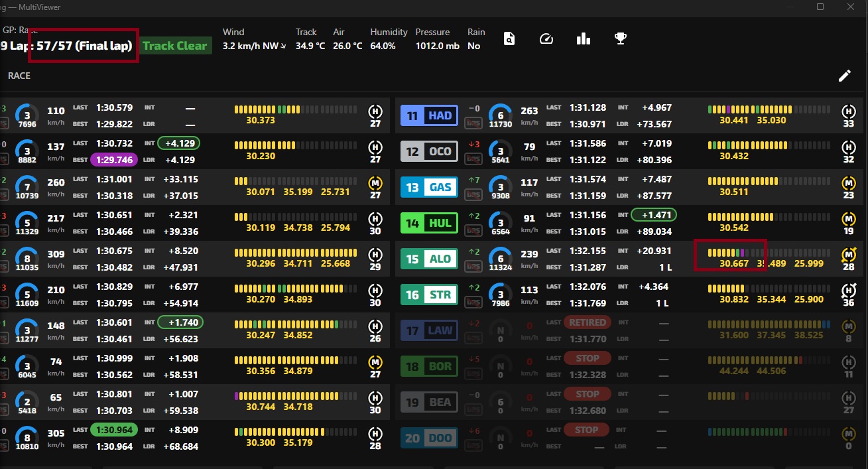Click the STOP badge in BOR's row
The height and width of the screenshot is (469, 868).
pyautogui.click(x=587, y=358)
